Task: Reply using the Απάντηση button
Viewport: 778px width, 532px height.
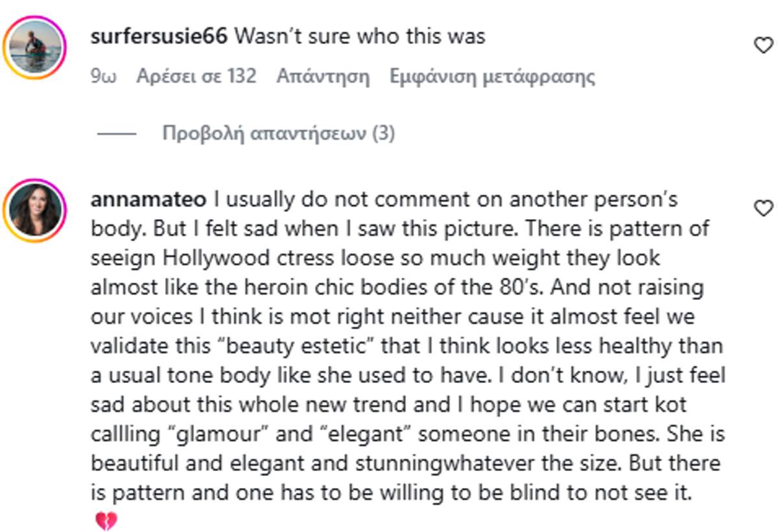Action: tap(323, 76)
